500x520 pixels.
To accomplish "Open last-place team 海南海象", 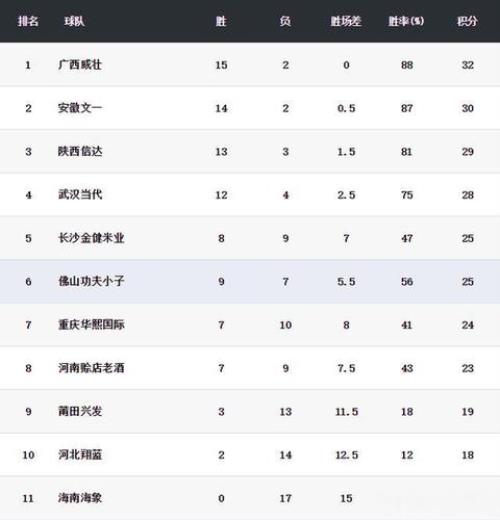I will point(80,498).
